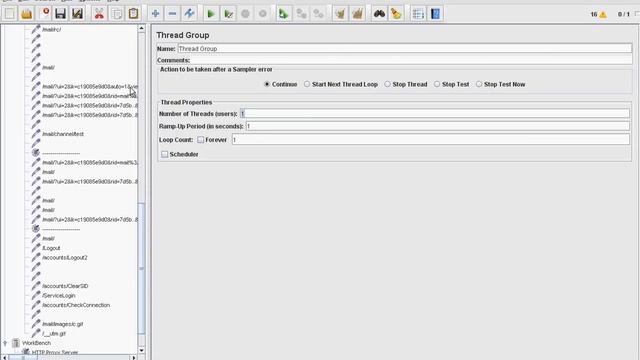The image size is (640, 360).
Task: Start the test with green play button
Action: tap(211, 14)
